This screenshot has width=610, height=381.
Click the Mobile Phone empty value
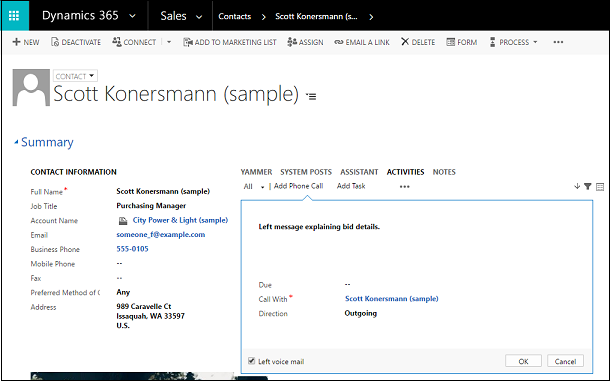[119, 263]
